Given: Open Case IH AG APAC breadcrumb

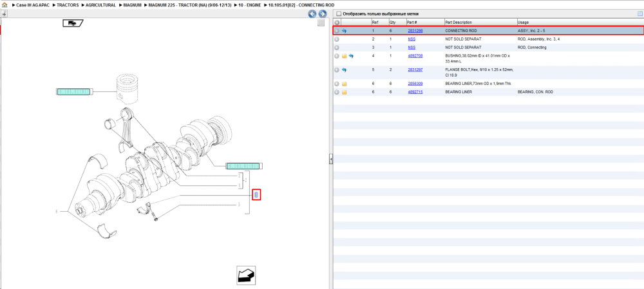Looking at the screenshot, I should tap(32, 5).
